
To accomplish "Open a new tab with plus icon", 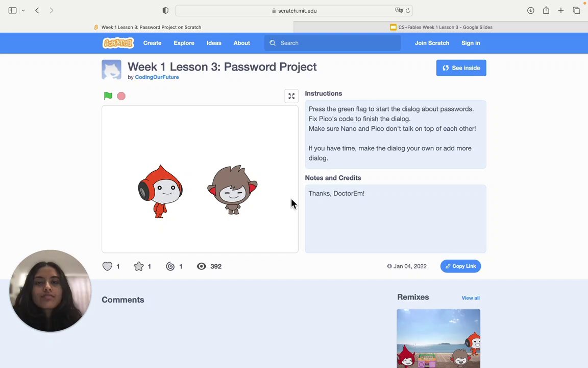I will (561, 11).
